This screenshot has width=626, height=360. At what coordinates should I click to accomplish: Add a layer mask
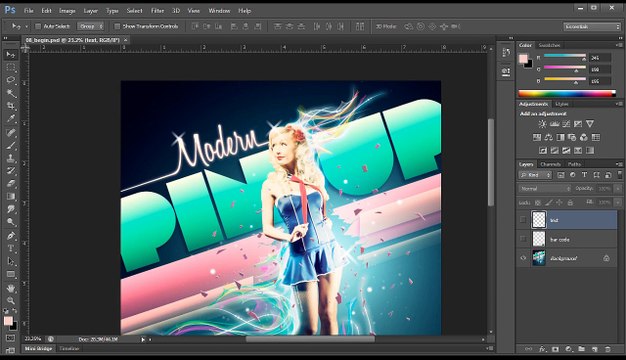(x=555, y=349)
